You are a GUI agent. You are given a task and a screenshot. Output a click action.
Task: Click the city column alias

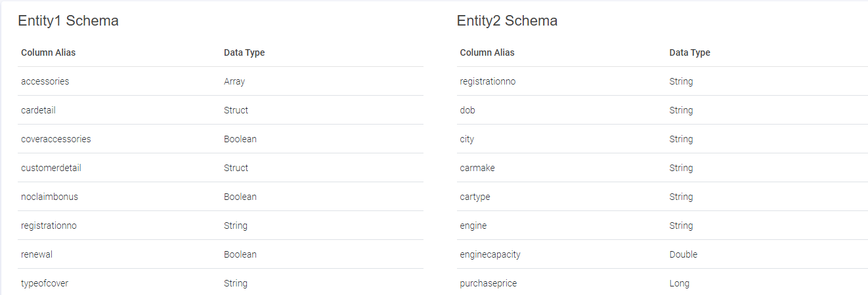(x=467, y=139)
